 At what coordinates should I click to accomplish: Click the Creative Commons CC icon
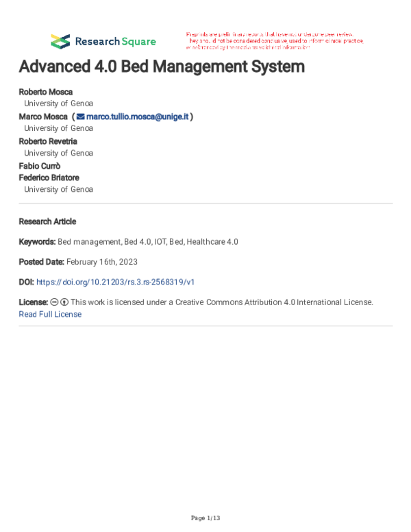54,302
